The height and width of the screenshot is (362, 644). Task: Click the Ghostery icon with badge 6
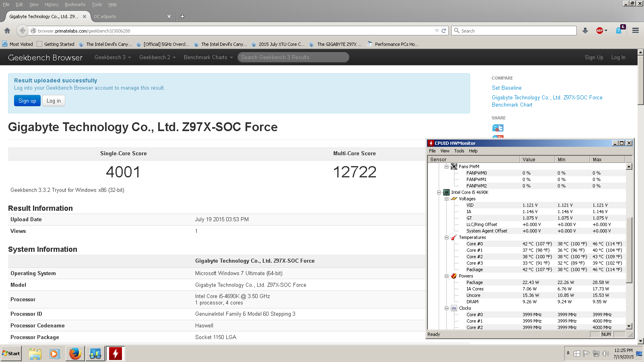click(619, 30)
